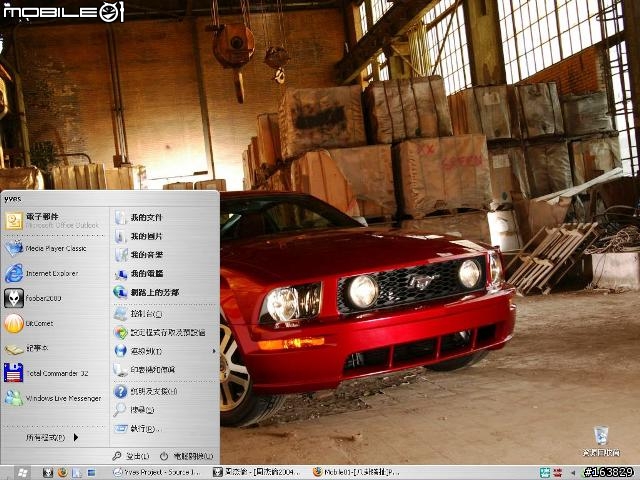Select the Recycle Bin desktop icon
Screen dimensions: 640x480
coord(601,440)
